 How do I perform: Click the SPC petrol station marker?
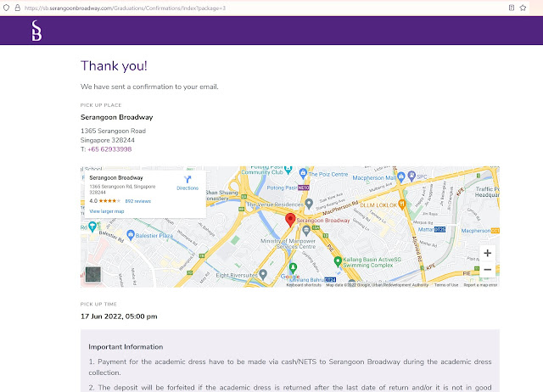[411, 176]
